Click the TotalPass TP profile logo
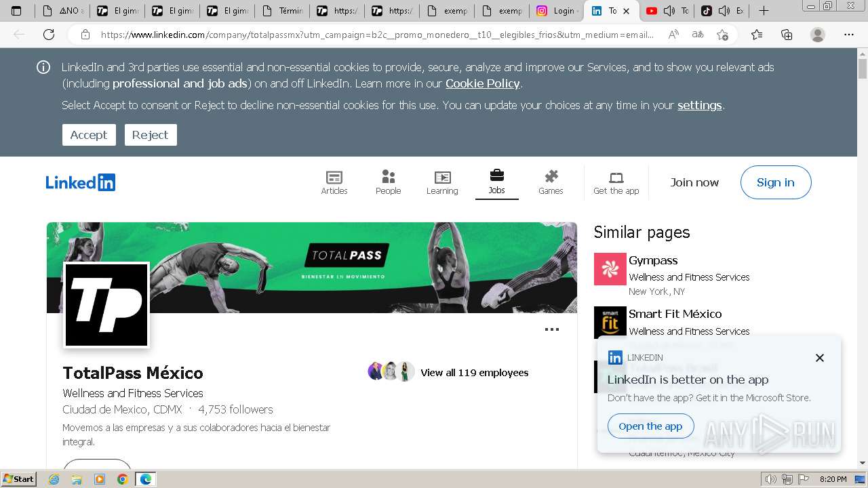This screenshot has width=868, height=488. click(106, 305)
